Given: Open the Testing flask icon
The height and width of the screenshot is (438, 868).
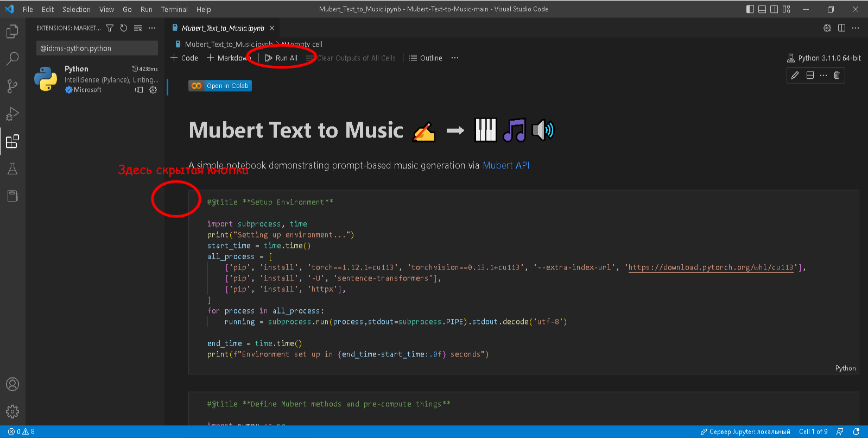Looking at the screenshot, I should click(x=12, y=169).
